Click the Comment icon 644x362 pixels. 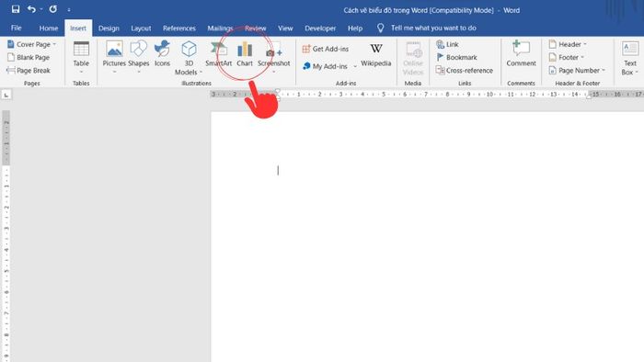pyautogui.click(x=521, y=49)
